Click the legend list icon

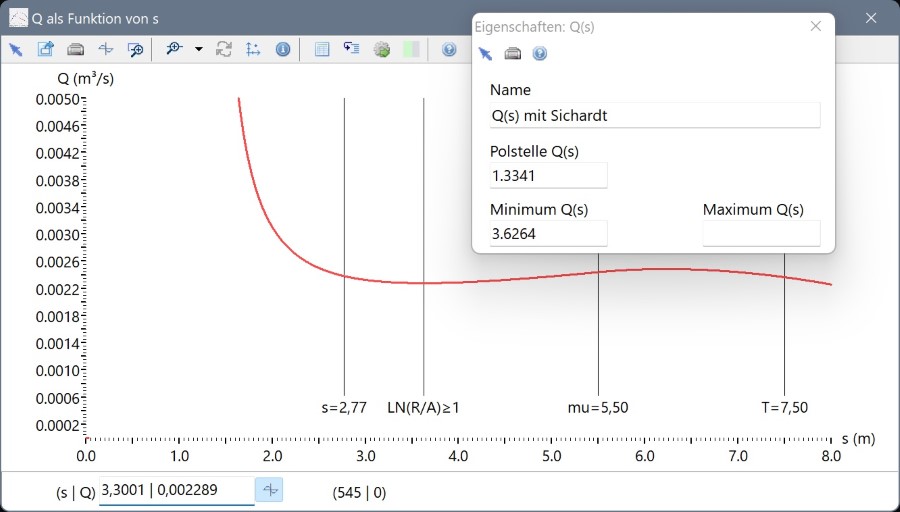(x=351, y=49)
